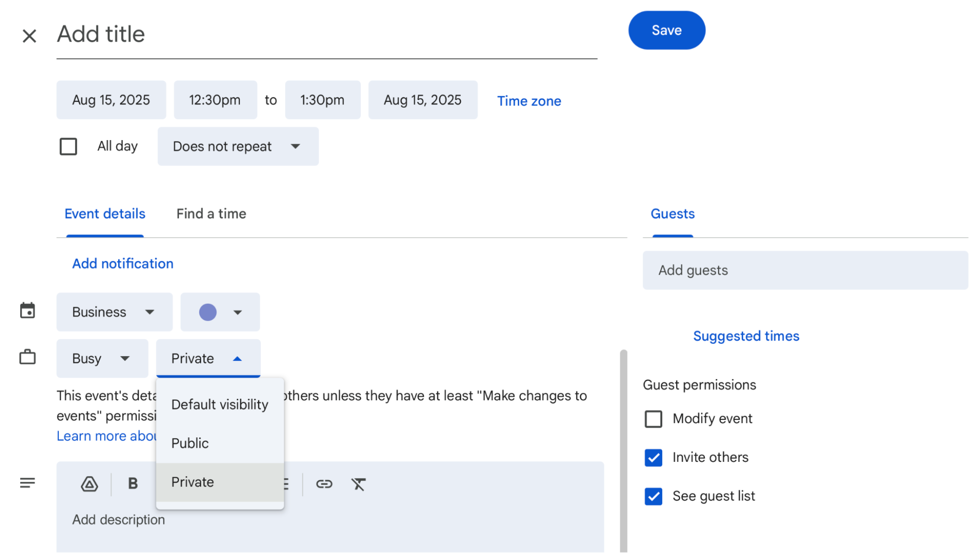Close the event editor with X icon
980x553 pixels.
pos(29,36)
